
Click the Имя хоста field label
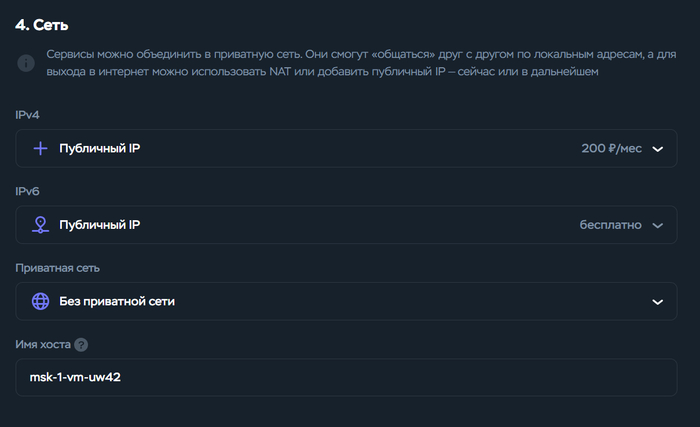pyautogui.click(x=43, y=344)
